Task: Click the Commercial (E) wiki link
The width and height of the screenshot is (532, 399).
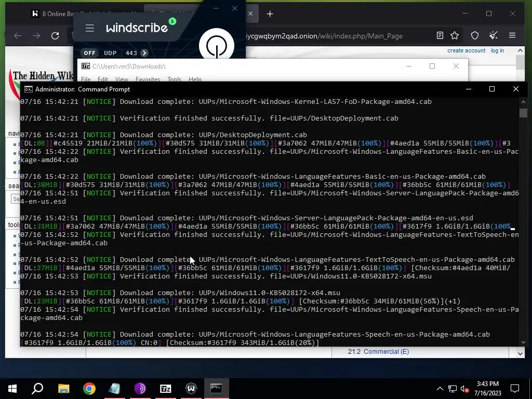Action: tap(386, 352)
